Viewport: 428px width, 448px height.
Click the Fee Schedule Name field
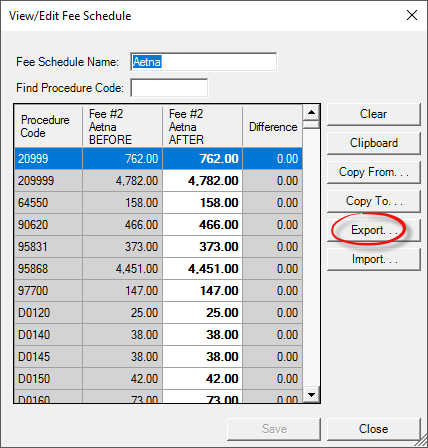pyautogui.click(x=203, y=62)
